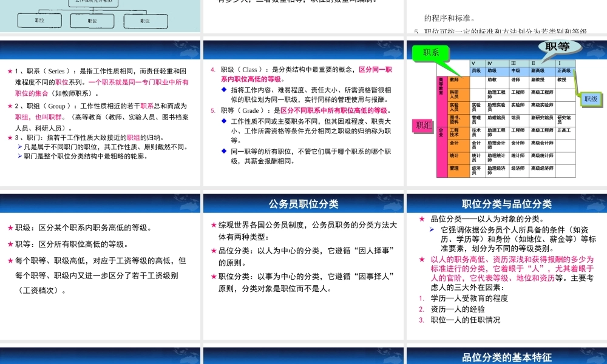Click the green 职系 callout label
Image resolution: width=607 pixels, height=364 pixels.
click(431, 53)
